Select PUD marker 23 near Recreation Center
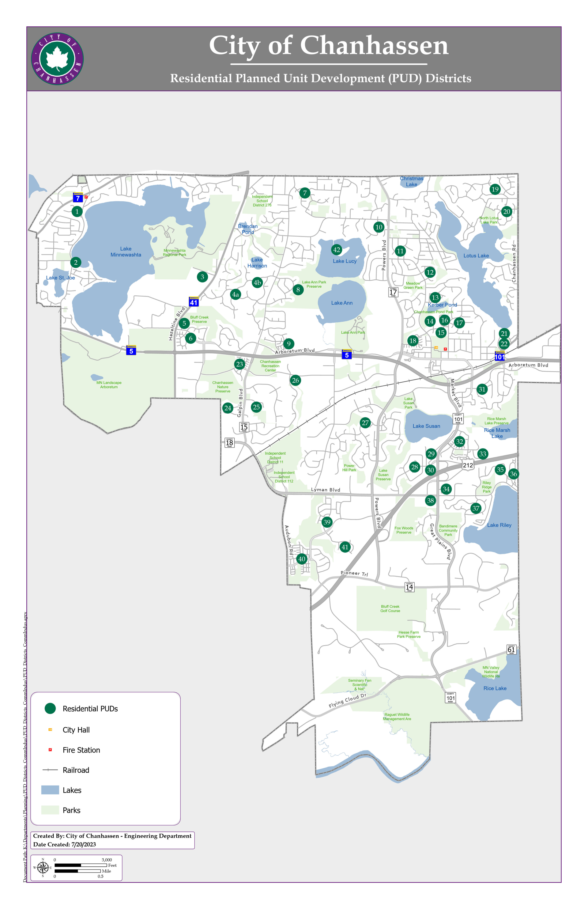This screenshot has height=909, width=588. click(240, 364)
